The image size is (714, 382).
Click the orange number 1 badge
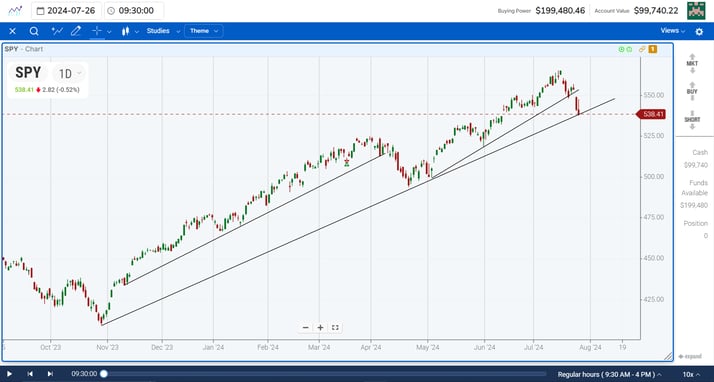653,49
